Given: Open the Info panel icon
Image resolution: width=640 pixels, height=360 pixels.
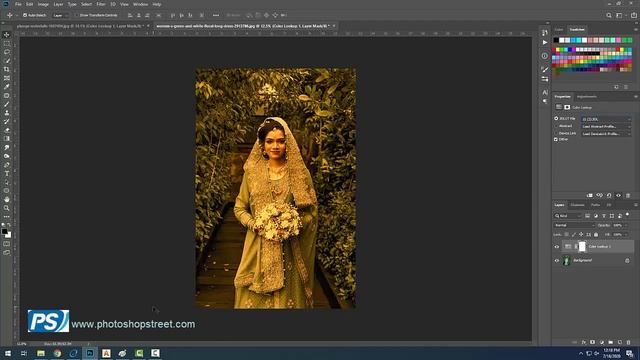Looking at the screenshot, I should tap(545, 56).
